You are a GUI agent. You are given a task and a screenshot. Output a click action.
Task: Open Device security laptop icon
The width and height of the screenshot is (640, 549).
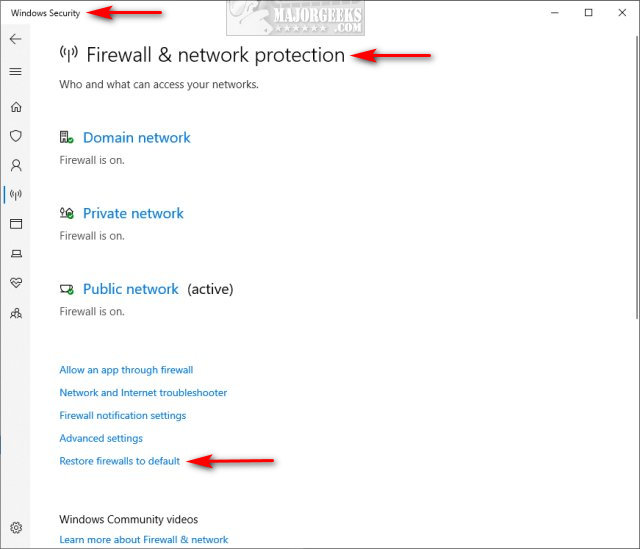(x=16, y=253)
